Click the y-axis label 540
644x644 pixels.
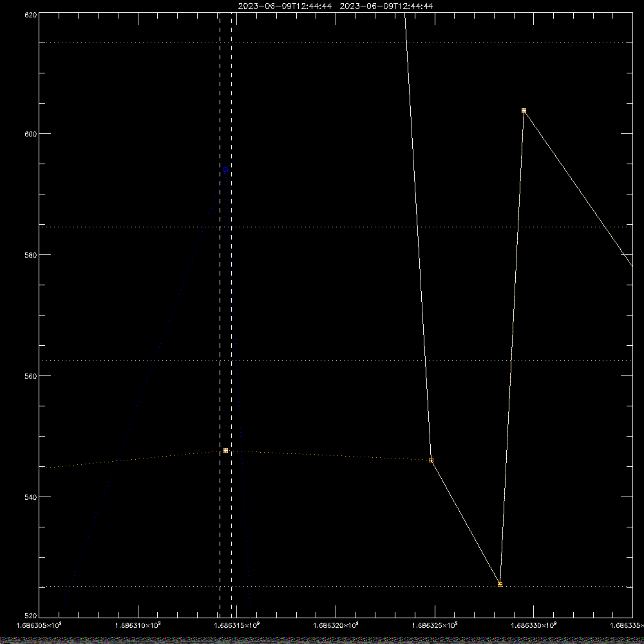[x=31, y=497]
